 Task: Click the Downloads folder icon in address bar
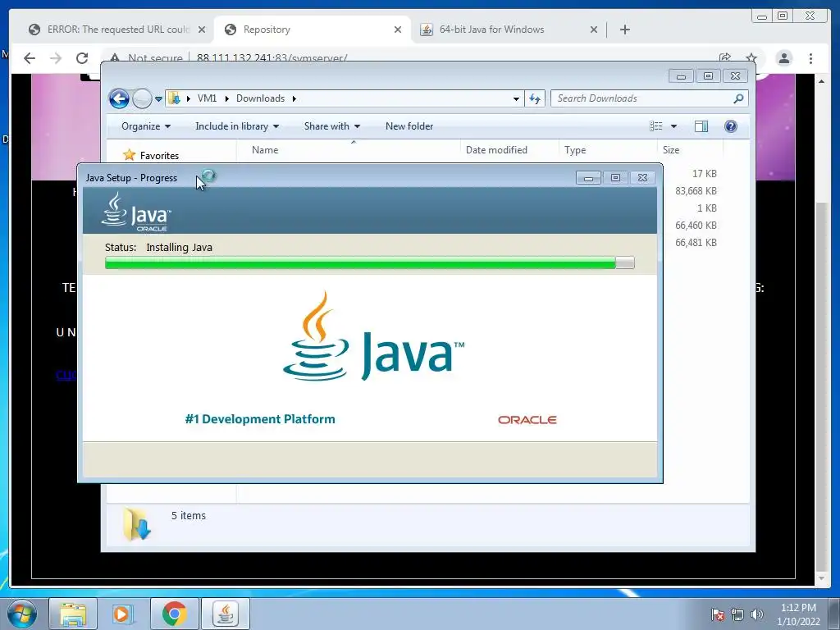(x=174, y=98)
